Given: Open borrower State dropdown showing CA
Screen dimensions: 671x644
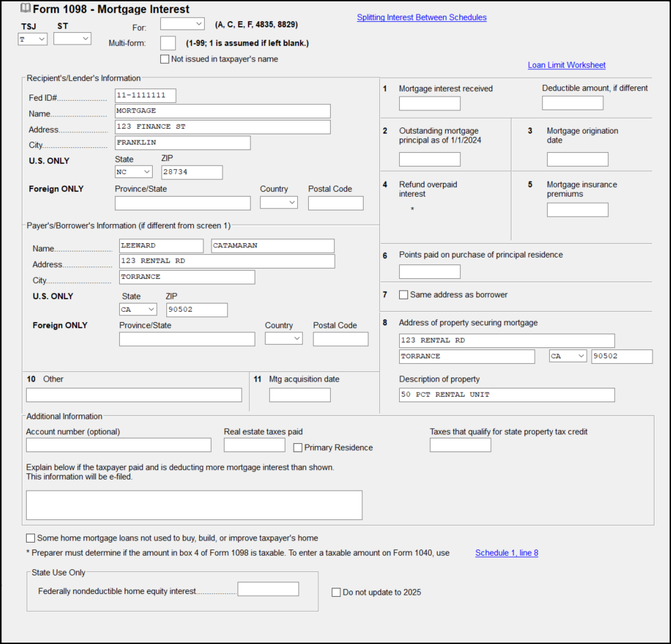Looking at the screenshot, I should point(138,310).
